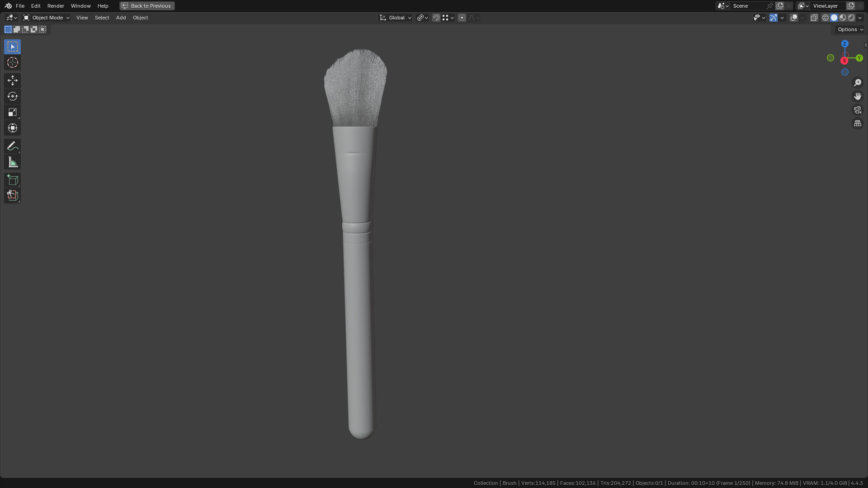
Task: Create a new scene with copy icon
Action: pos(780,6)
